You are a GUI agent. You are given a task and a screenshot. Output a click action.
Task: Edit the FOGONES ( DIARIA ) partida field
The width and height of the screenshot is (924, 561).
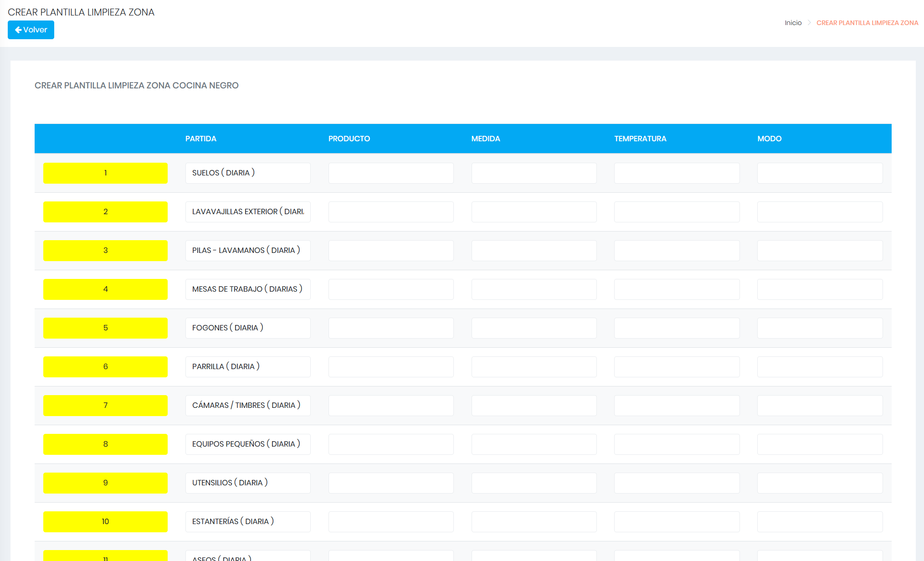(248, 328)
